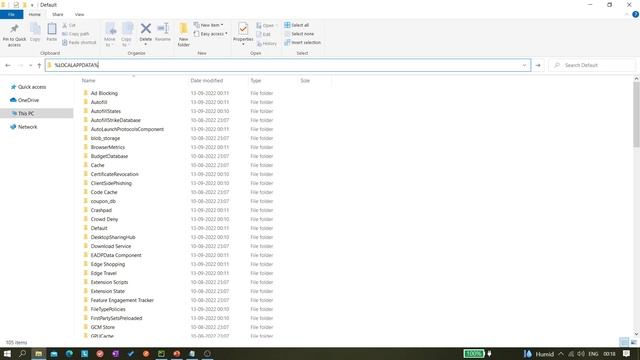Click Invert selection in ribbon

[x=302, y=42]
